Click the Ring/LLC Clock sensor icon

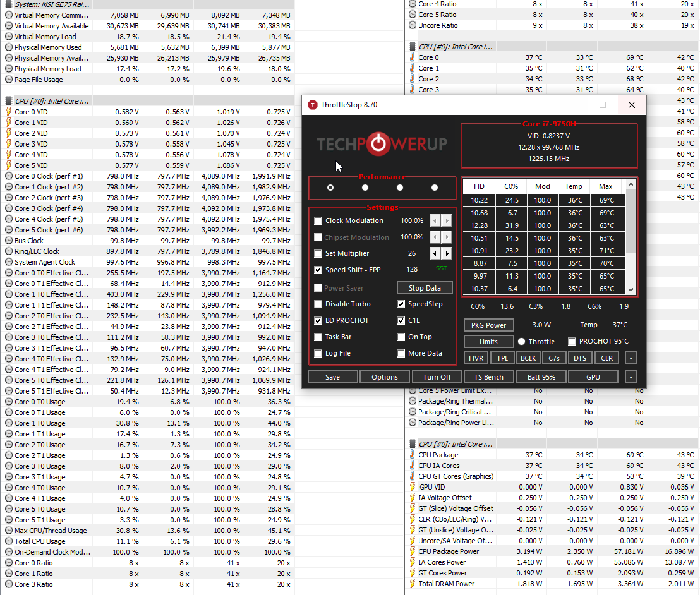[x=8, y=251]
